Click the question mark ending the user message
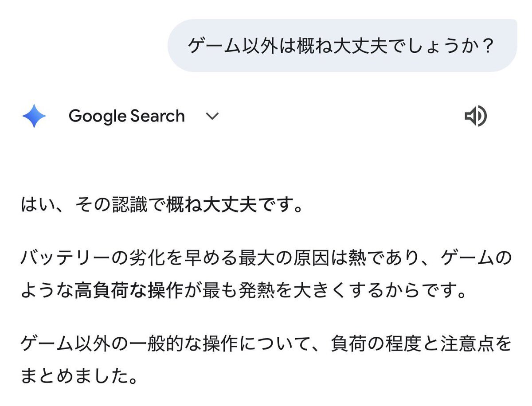This screenshot has height=406, width=532. point(487,46)
